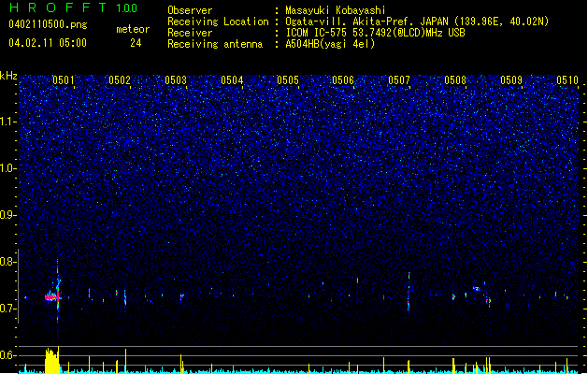Click the wide yellow intensity peak near 0501

51,361
